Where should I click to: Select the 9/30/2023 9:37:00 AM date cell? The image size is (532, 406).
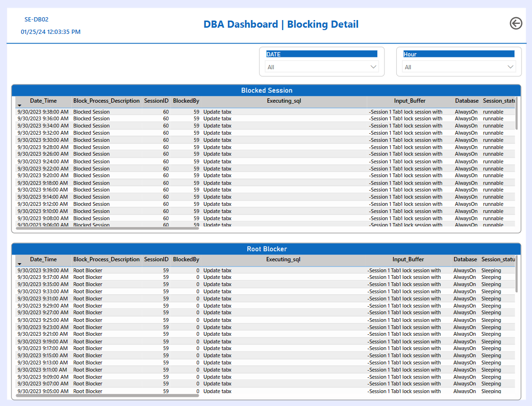(43, 277)
